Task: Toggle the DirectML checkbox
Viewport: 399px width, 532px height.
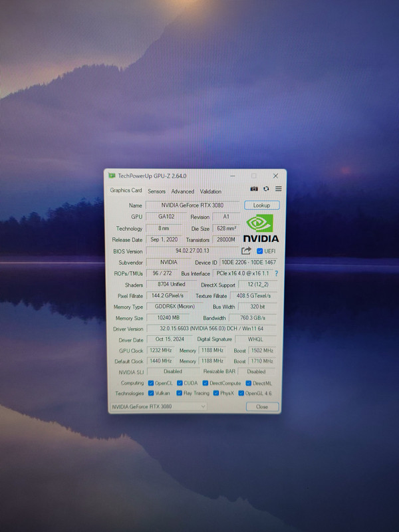Action: [x=248, y=383]
